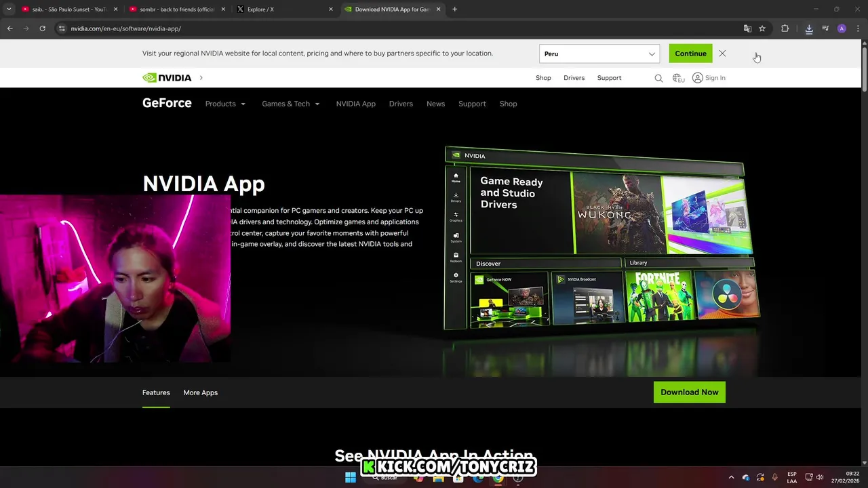The height and width of the screenshot is (488, 868).
Task: Click the ESP LAA language indicator
Action: click(x=792, y=478)
